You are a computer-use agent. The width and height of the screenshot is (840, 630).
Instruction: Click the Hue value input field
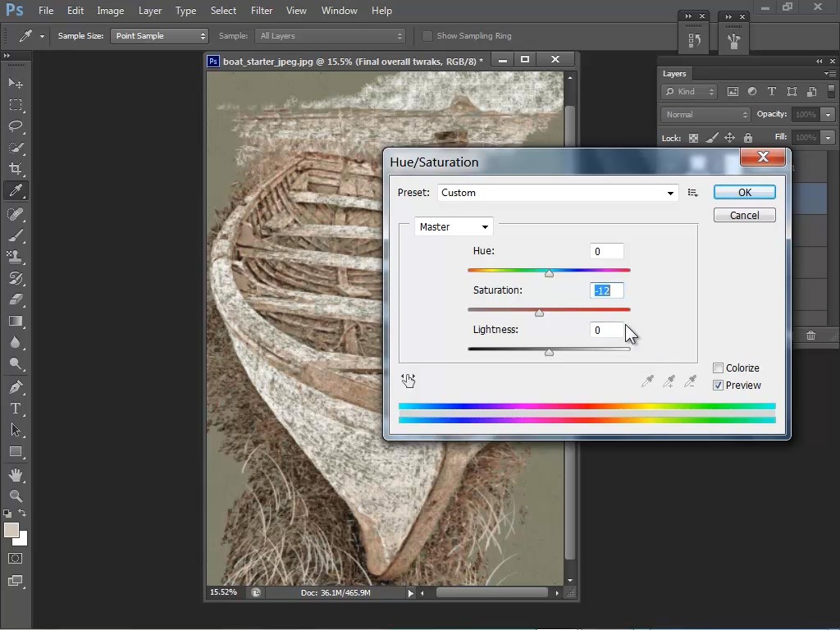[607, 251]
